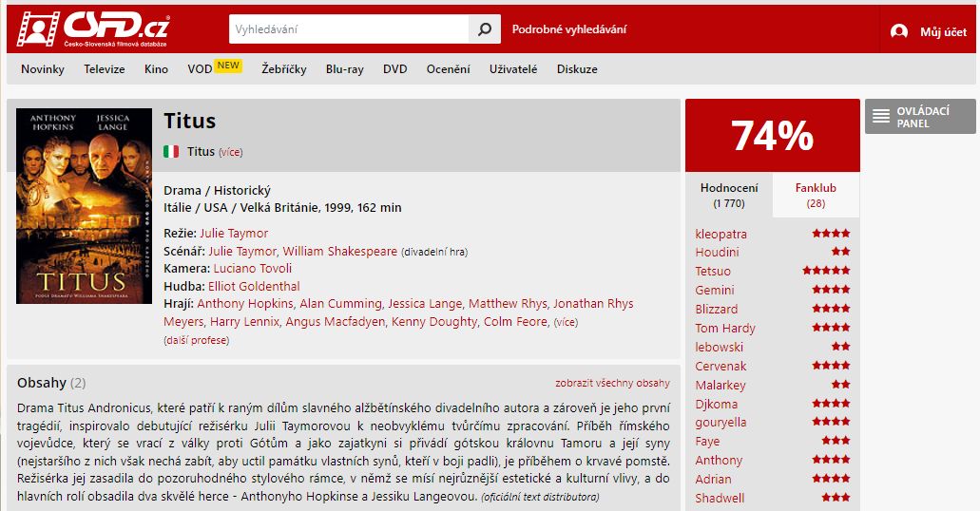Expand the cast list with (více)
This screenshot has height=511, width=980.
[566, 322]
